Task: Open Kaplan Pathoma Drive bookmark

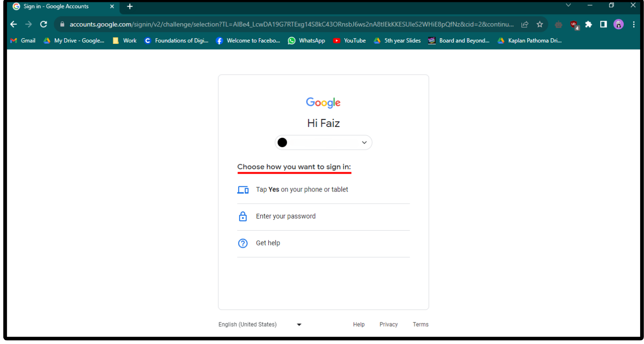Action: (529, 41)
